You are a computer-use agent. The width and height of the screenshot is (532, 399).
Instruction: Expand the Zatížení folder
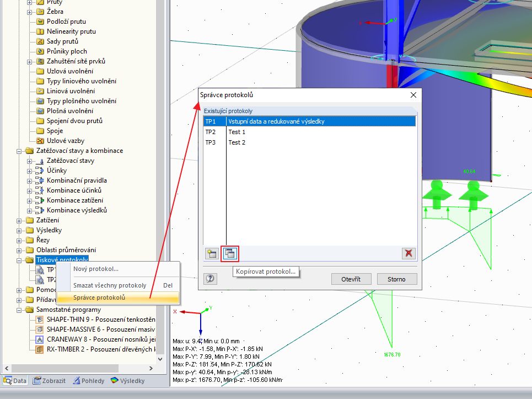[19, 221]
